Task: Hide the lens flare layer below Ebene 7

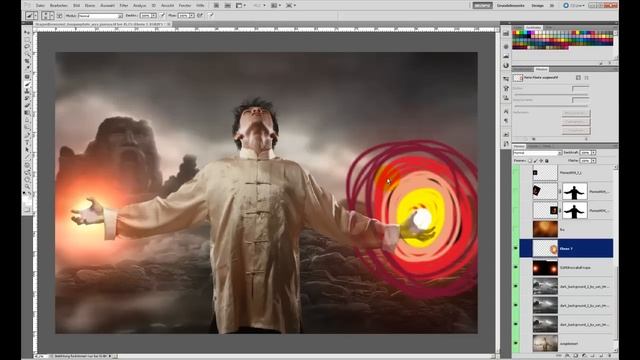Action: (516, 267)
